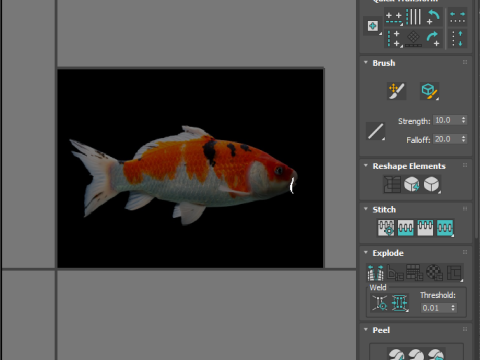Click Flatten Custom icon in Explode
480x360 pixels.
coord(454,273)
